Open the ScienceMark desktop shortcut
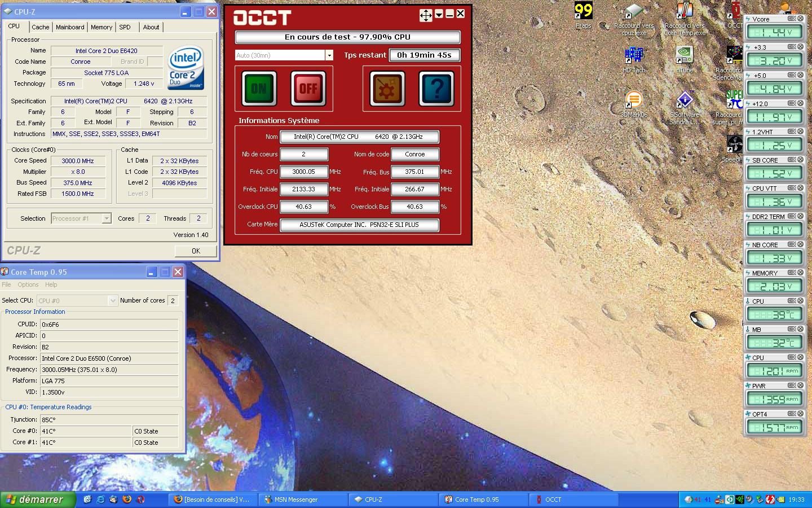Screen dimensions: 812x508 [729, 63]
